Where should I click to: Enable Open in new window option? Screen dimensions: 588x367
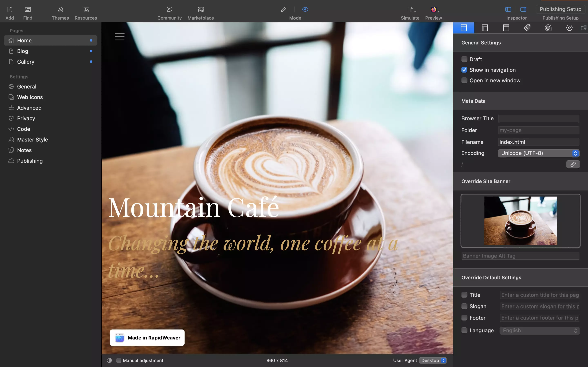pos(464,80)
